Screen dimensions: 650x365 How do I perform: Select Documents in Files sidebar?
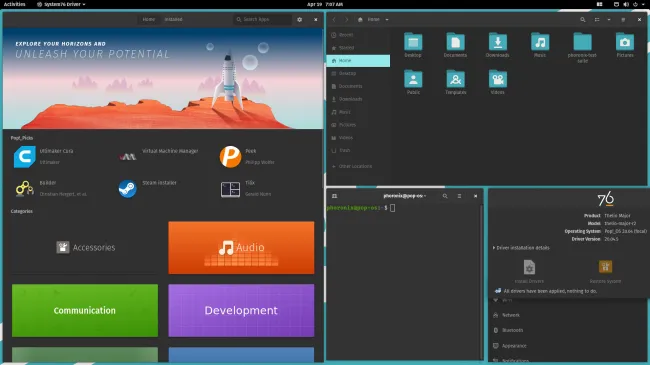(358, 86)
